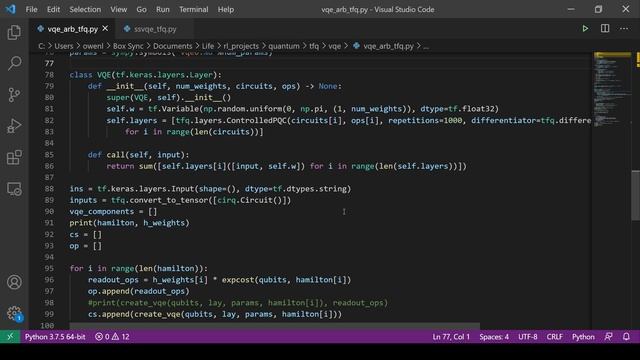Open the Search view in activity bar
Screen dimensions: 640x360
(x=14, y=63)
